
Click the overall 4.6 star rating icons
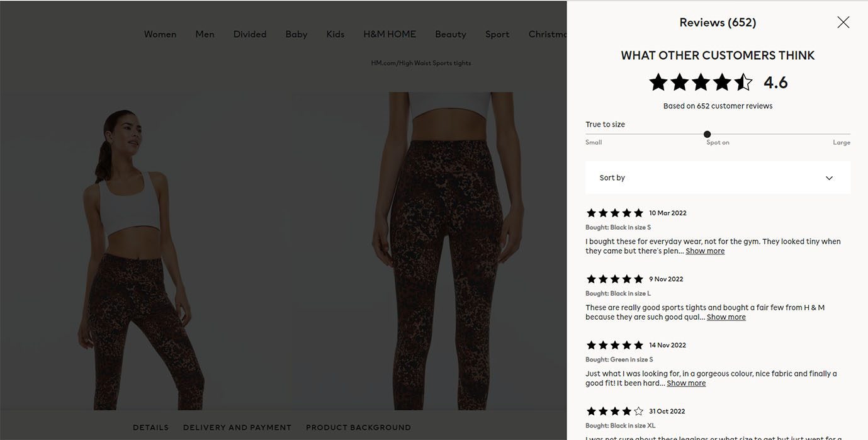701,82
